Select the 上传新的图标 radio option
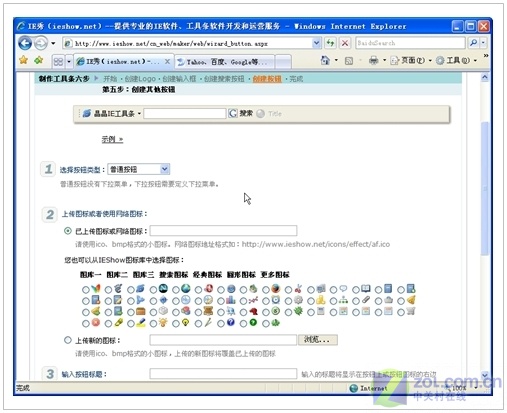The height and width of the screenshot is (413, 507). coord(68,340)
